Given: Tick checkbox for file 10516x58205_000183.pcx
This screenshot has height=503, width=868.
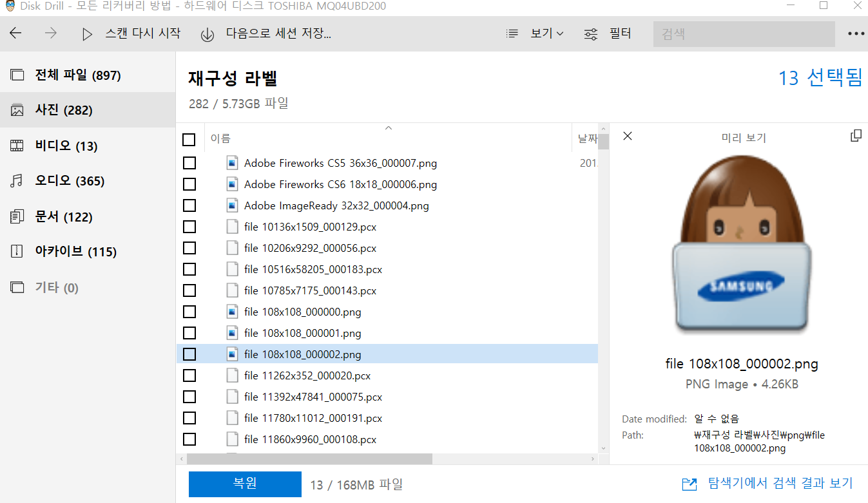Looking at the screenshot, I should pos(189,269).
